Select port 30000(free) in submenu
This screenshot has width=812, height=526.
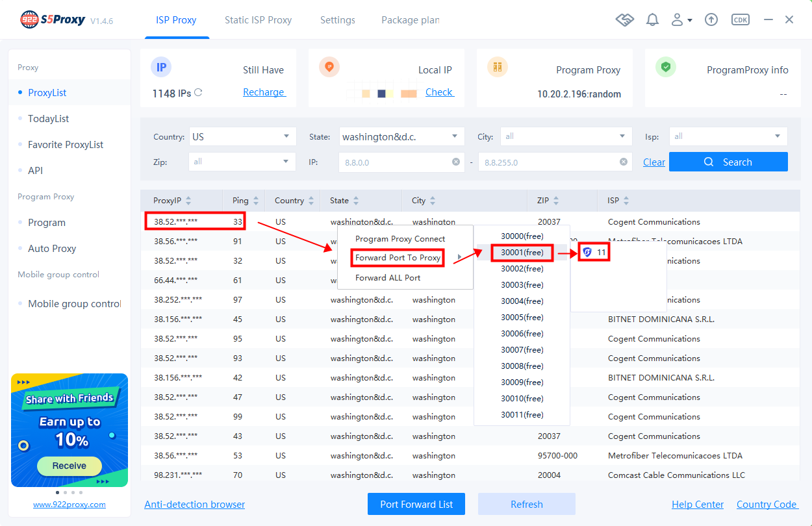click(x=522, y=236)
